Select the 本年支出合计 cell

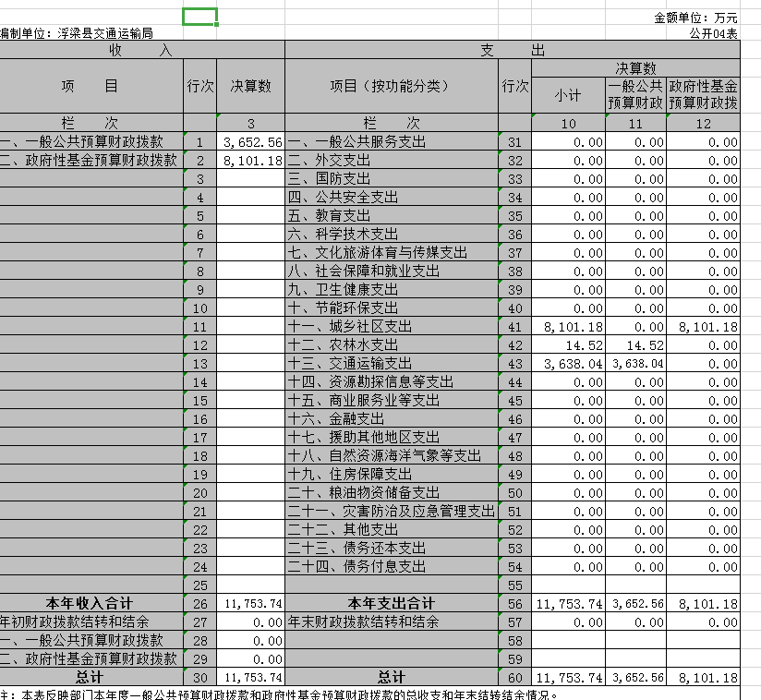click(x=391, y=603)
